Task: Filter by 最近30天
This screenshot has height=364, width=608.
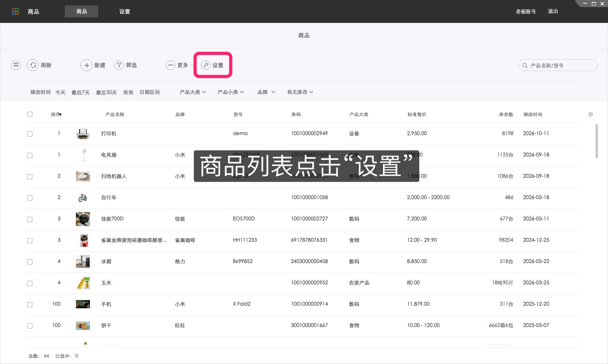Action: click(x=106, y=92)
